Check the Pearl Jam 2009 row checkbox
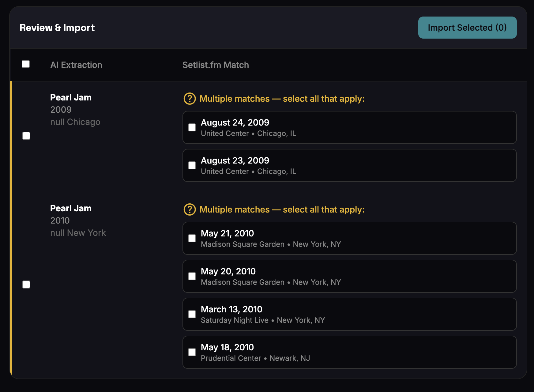534x392 pixels. [26, 136]
